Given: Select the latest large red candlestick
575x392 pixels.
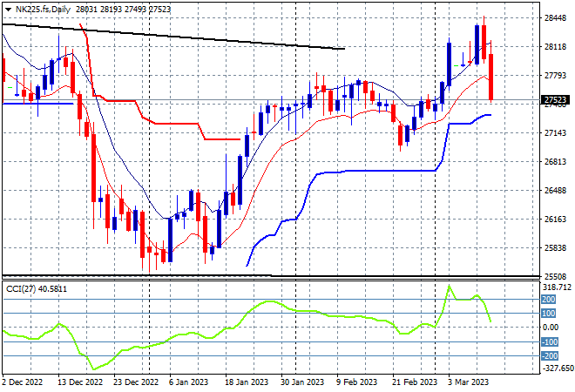Looking at the screenshot, I should pos(491,77).
